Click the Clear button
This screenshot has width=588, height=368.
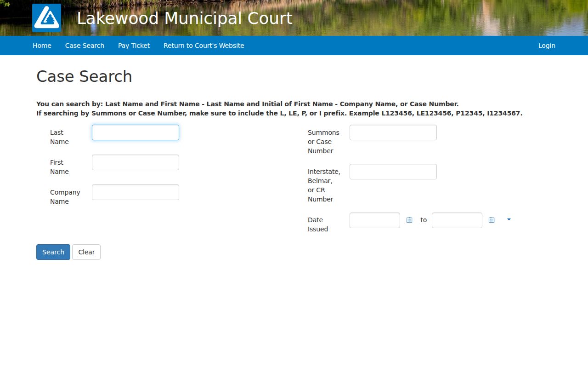[x=86, y=252]
